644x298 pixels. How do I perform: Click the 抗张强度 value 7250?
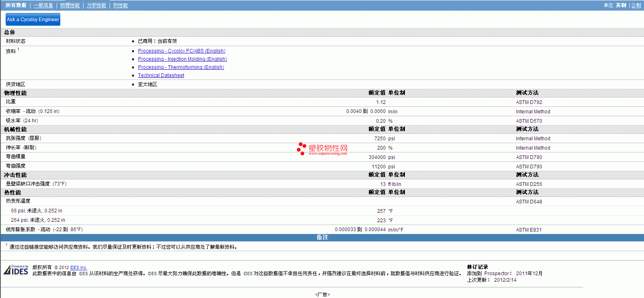coord(380,139)
